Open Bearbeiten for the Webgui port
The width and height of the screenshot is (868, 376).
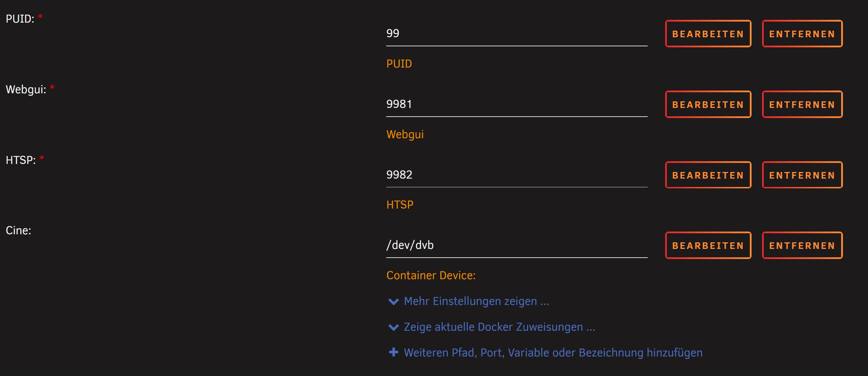click(x=708, y=104)
